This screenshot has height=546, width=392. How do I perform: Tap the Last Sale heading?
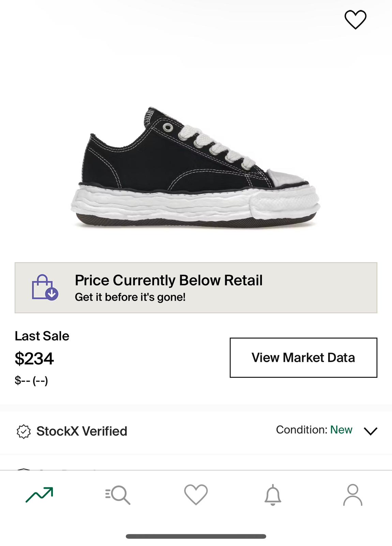click(x=42, y=336)
